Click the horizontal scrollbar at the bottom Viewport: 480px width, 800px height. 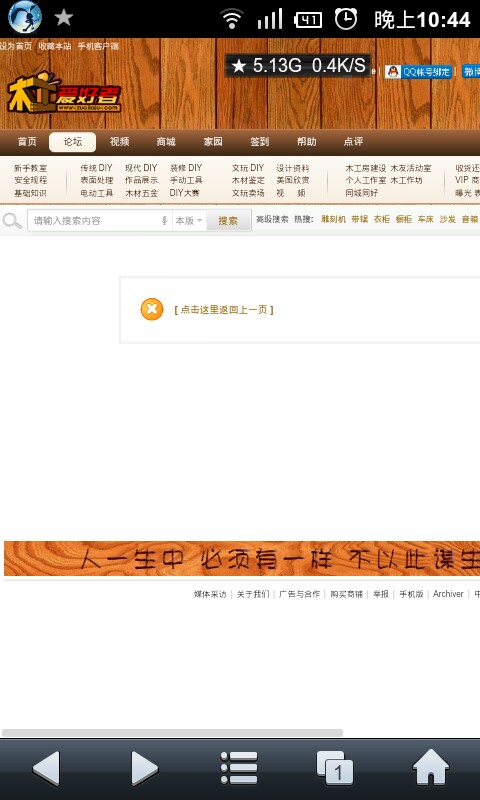pos(172,733)
